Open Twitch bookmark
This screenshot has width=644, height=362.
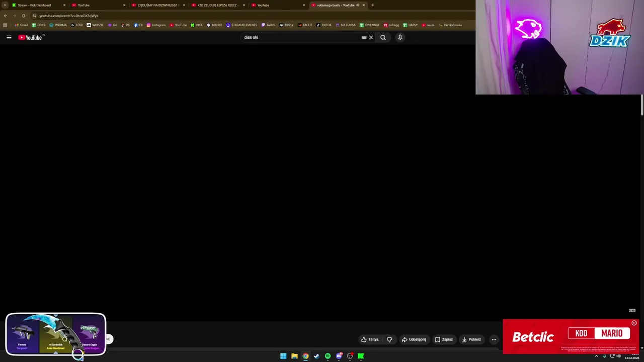point(268,25)
